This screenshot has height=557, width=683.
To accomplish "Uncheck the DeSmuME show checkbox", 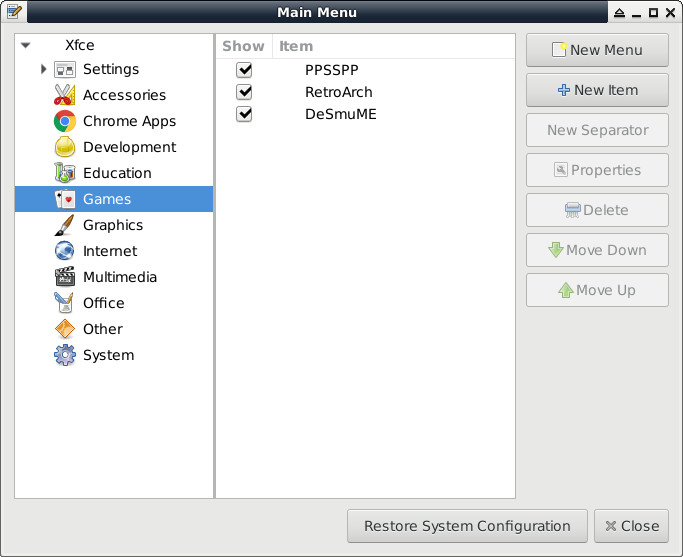I will (244, 114).
